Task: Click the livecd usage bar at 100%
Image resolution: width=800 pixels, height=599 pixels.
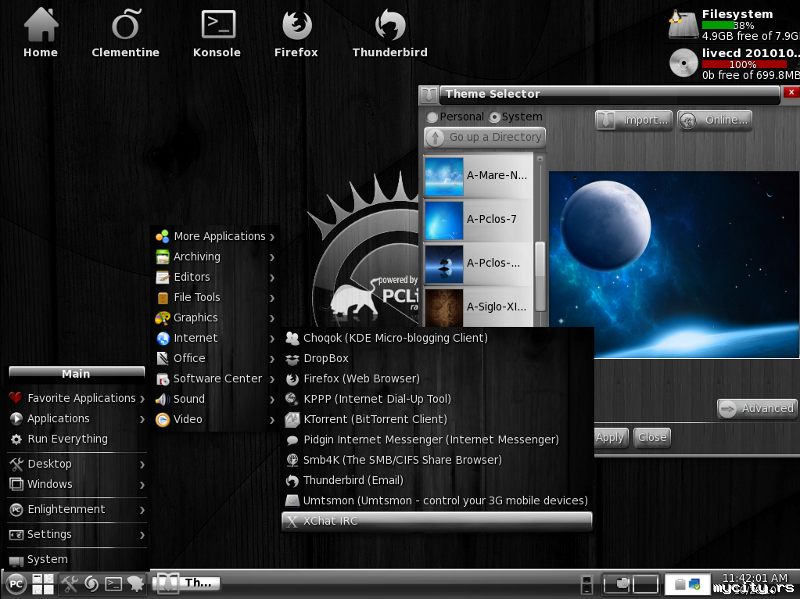Action: pos(744,64)
